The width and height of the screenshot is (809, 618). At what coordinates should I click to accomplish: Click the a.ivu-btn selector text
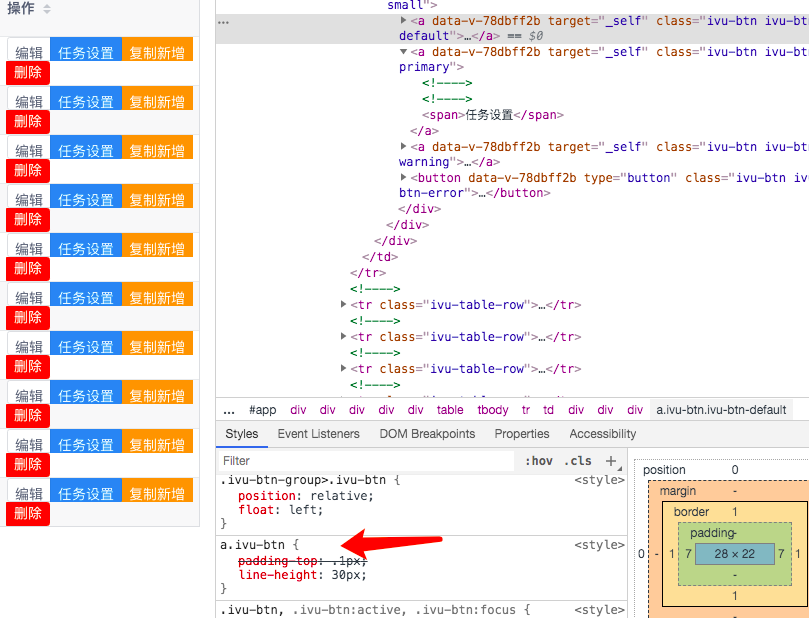point(252,545)
